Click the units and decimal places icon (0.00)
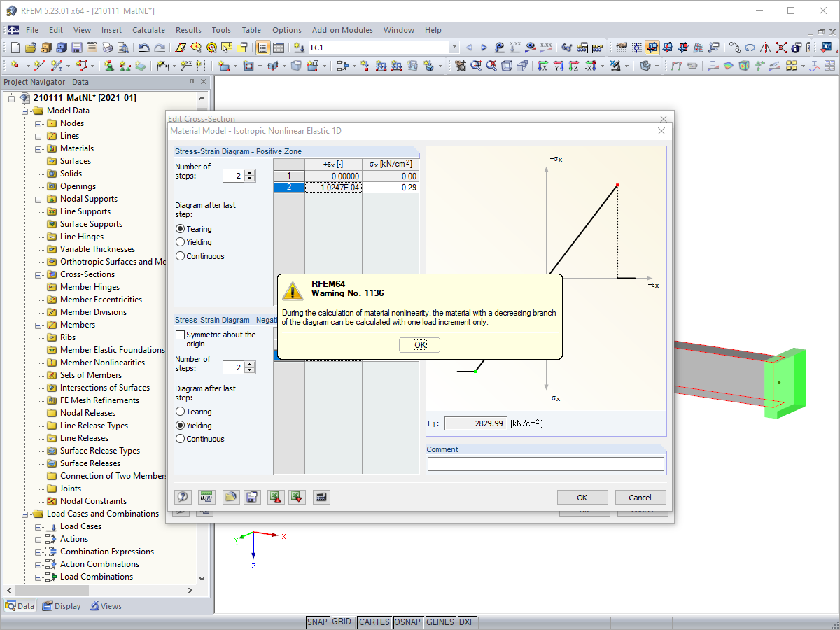Viewport: 840px width, 630px height. [x=206, y=498]
